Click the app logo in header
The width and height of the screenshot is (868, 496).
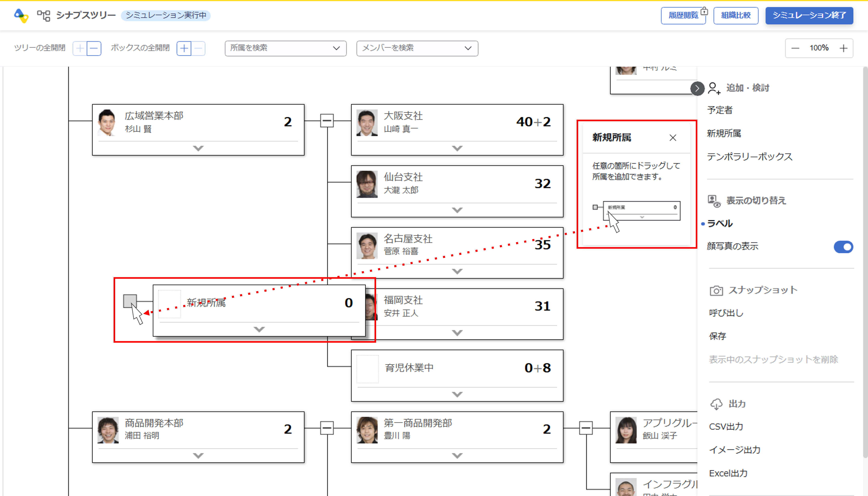(21, 15)
